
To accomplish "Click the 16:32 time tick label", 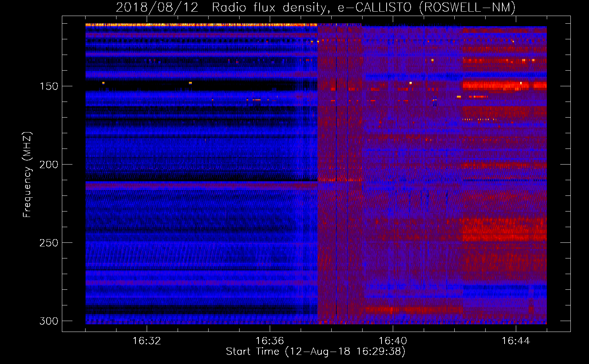I will click(x=147, y=341).
